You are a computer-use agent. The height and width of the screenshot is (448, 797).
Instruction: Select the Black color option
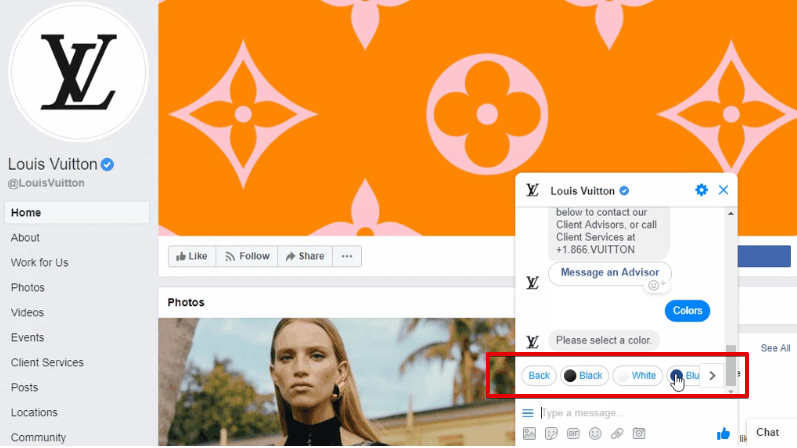[x=584, y=376]
